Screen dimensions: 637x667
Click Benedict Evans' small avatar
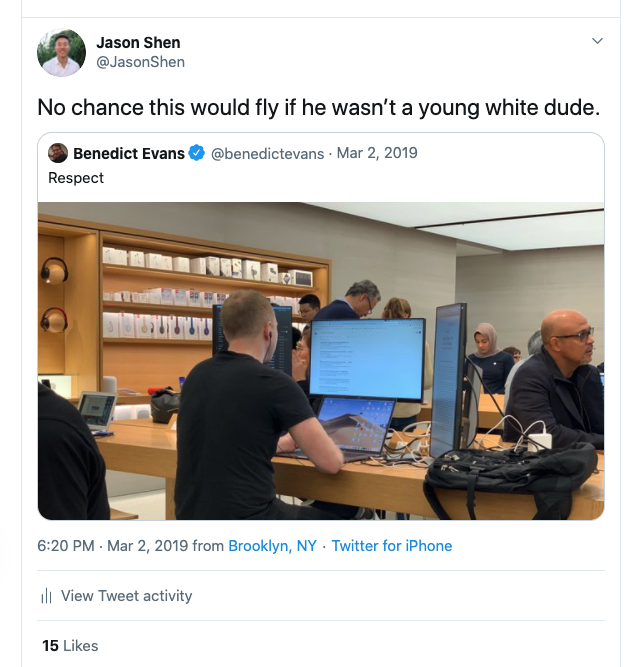tap(58, 153)
